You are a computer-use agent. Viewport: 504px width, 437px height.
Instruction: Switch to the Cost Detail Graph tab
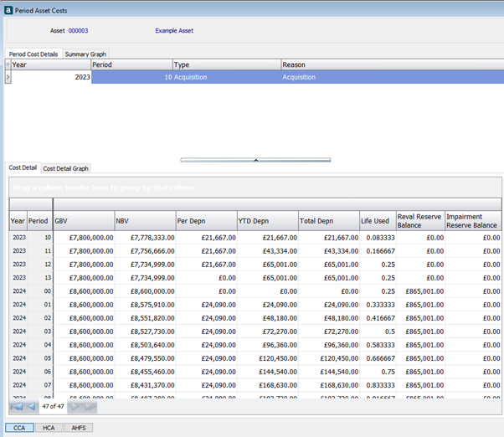65,168
